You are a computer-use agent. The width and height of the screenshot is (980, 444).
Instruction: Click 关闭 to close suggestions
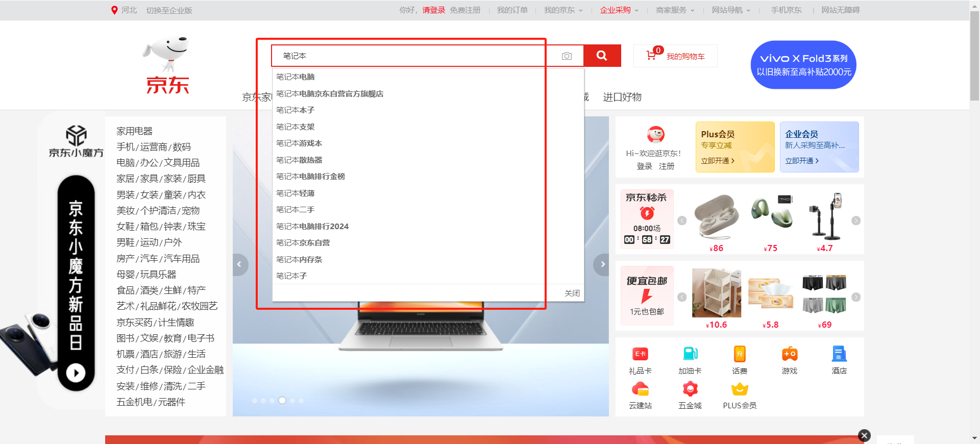click(x=572, y=293)
